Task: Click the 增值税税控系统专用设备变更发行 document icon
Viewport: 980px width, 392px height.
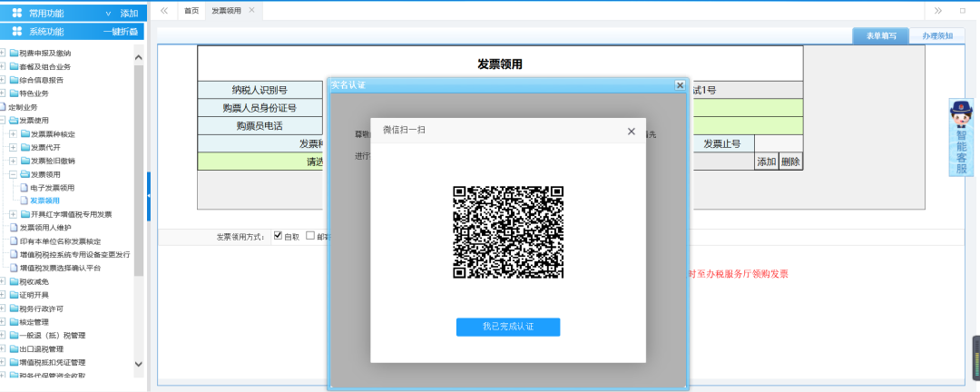Action: pos(14,254)
